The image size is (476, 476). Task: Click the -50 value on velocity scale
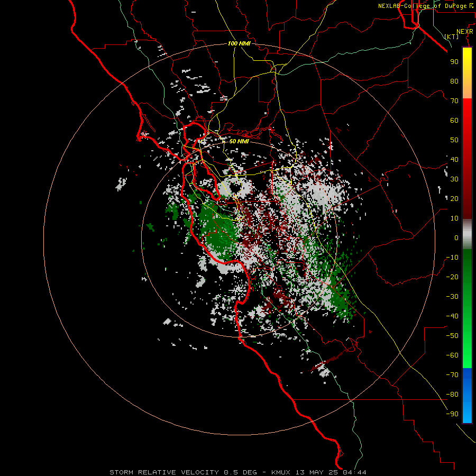(x=452, y=336)
